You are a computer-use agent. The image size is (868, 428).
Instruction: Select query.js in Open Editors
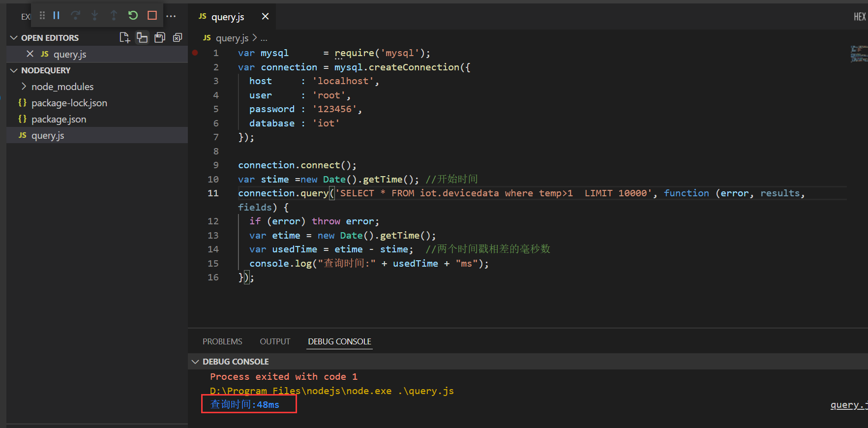[70, 54]
